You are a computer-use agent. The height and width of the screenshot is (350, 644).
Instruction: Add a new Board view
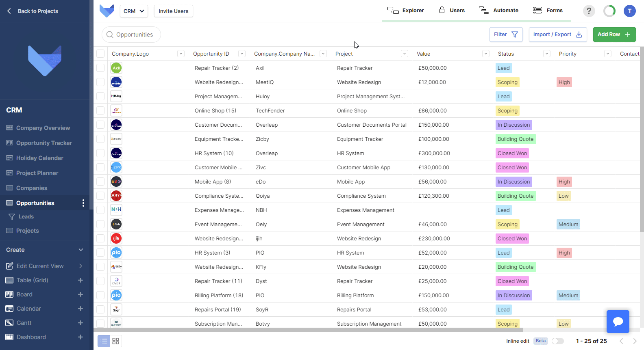(80, 294)
